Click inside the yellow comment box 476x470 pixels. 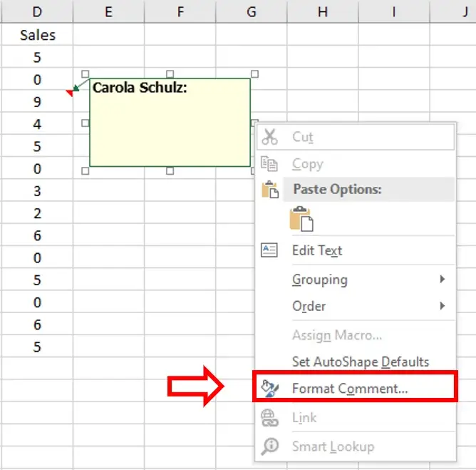click(x=170, y=128)
